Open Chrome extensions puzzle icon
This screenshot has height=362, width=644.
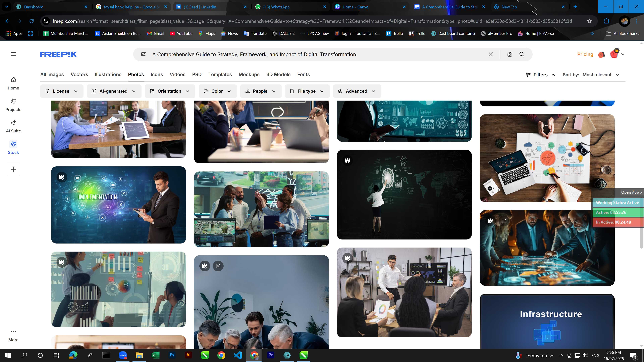[x=606, y=21]
